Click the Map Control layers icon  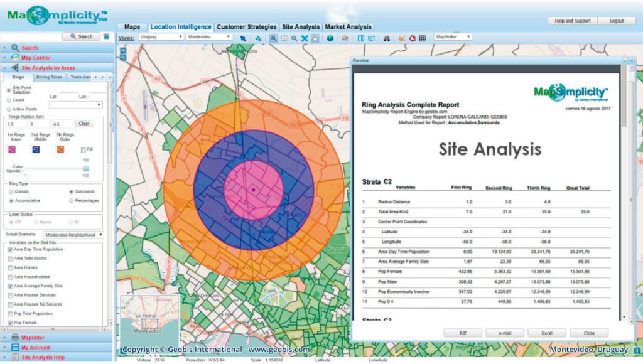pyautogui.click(x=15, y=58)
